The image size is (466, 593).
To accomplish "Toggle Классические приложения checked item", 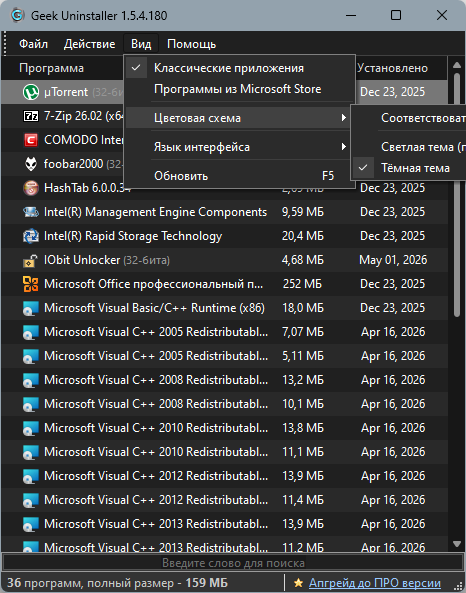I will [x=239, y=68].
